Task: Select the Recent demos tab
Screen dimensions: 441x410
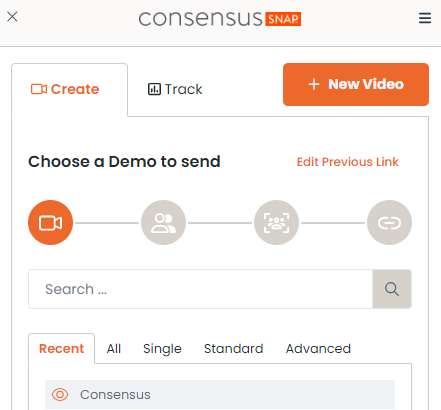Action: [61, 349]
